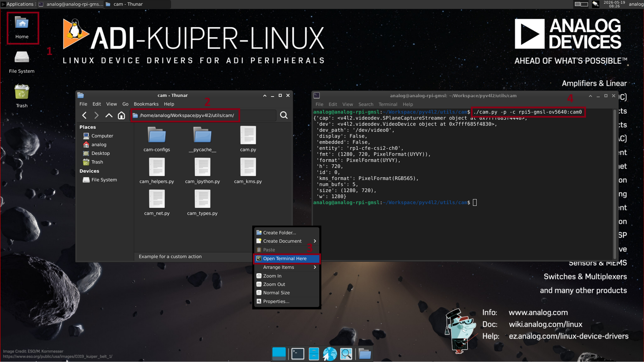Switch to cam - Thunar taskbar button
The height and width of the screenshot is (362, 644).
click(138, 4)
